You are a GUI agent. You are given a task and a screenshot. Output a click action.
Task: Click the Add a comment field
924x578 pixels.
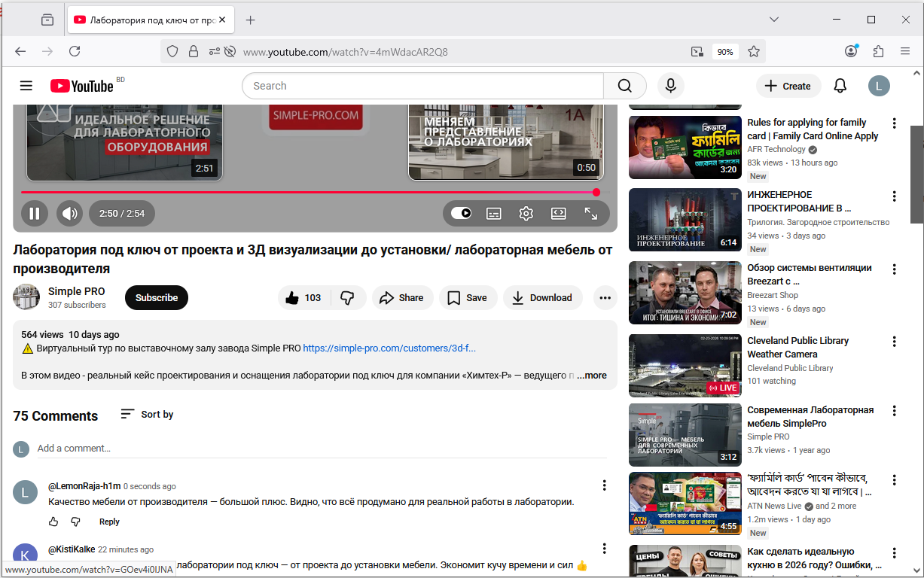322,449
